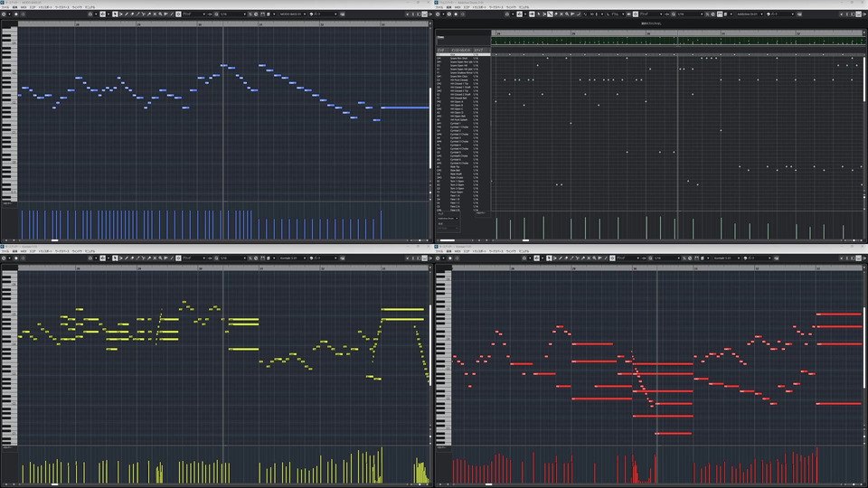The height and width of the screenshot is (488, 868).
Task: Open トランスポート menu in Addictive Drums window
Action: click(479, 7)
